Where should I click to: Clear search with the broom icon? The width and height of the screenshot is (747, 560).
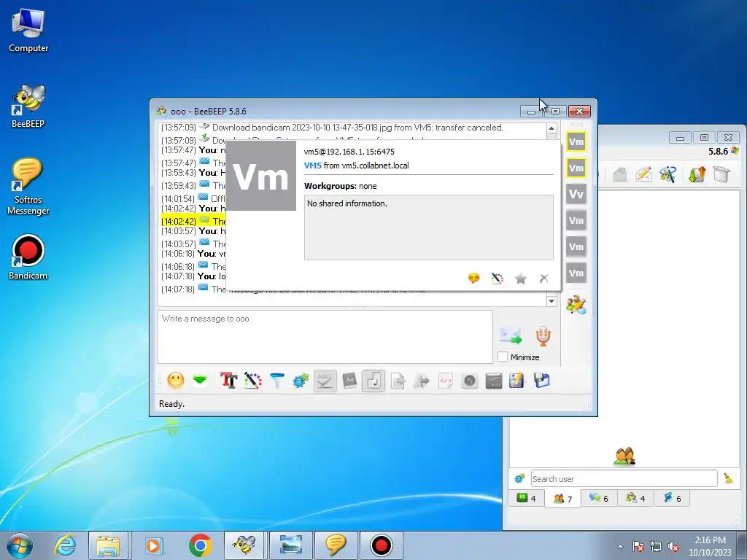(x=728, y=478)
